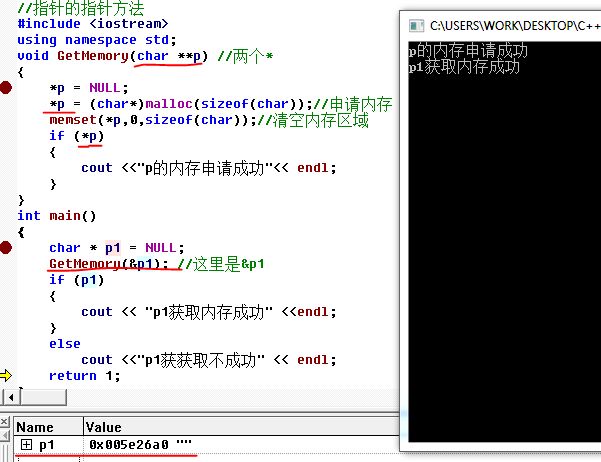The width and height of the screenshot is (601, 462).
Task: Click the 'if (p1)' statement
Action: tap(76, 280)
